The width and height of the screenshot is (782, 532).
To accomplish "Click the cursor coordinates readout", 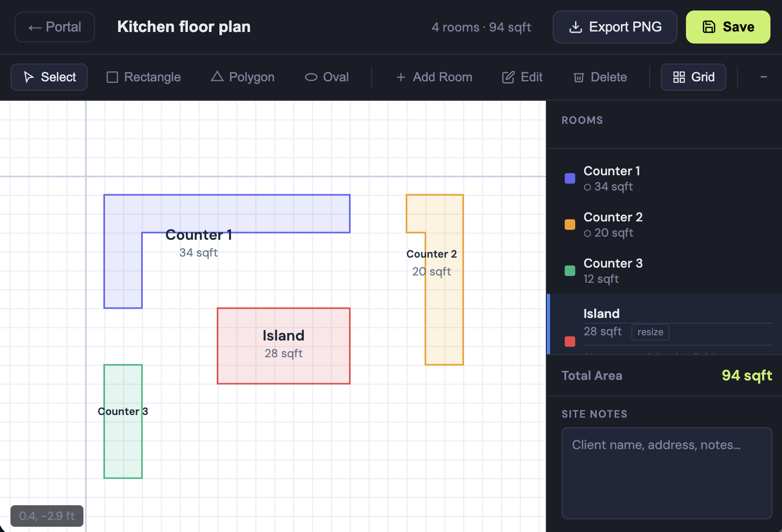I will (x=47, y=516).
